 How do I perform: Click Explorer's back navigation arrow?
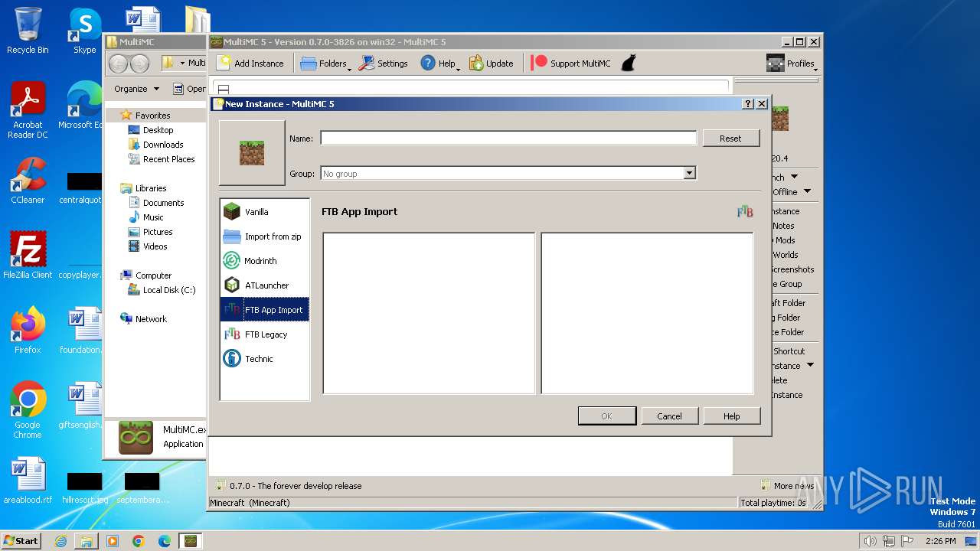tap(118, 64)
